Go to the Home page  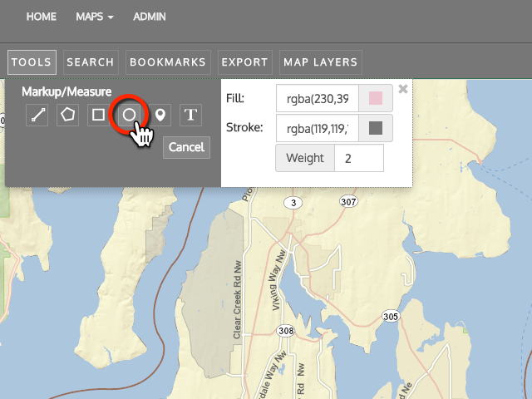(42, 17)
